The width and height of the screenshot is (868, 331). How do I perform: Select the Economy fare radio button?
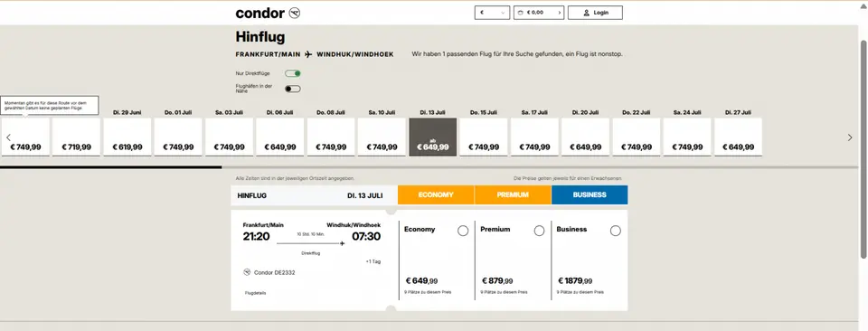click(x=463, y=231)
